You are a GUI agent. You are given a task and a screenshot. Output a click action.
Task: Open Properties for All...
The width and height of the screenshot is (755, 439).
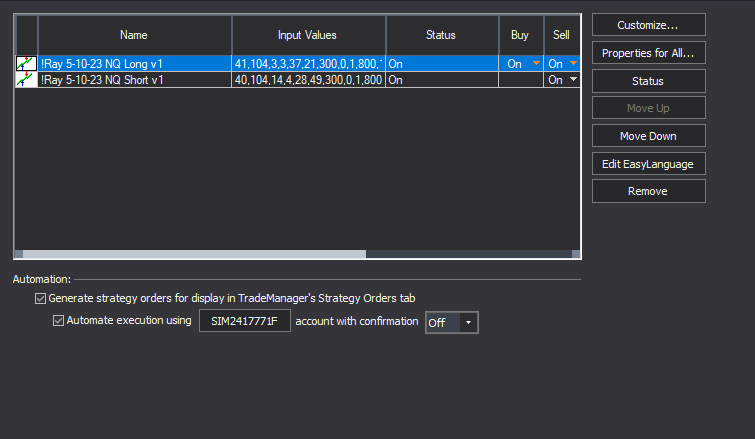[x=649, y=53]
